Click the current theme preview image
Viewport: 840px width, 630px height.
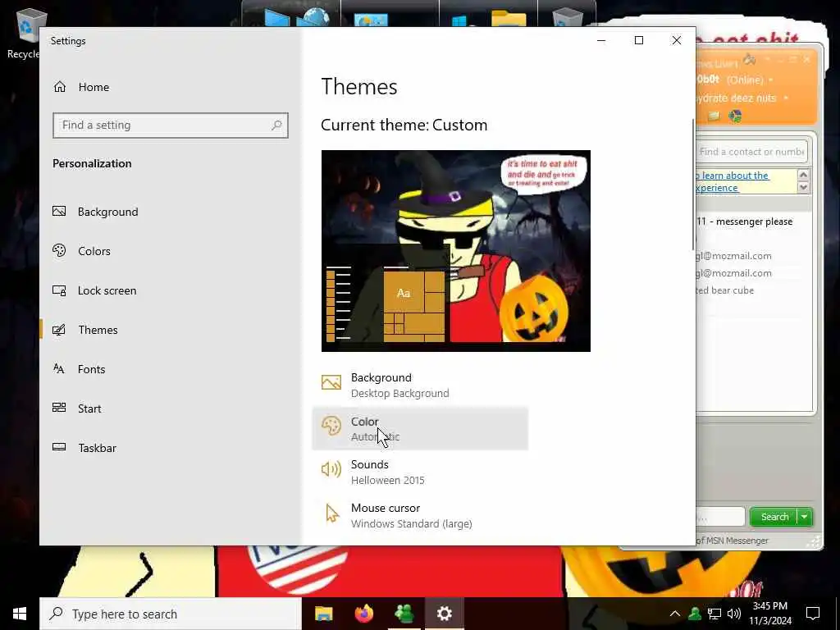click(x=456, y=251)
